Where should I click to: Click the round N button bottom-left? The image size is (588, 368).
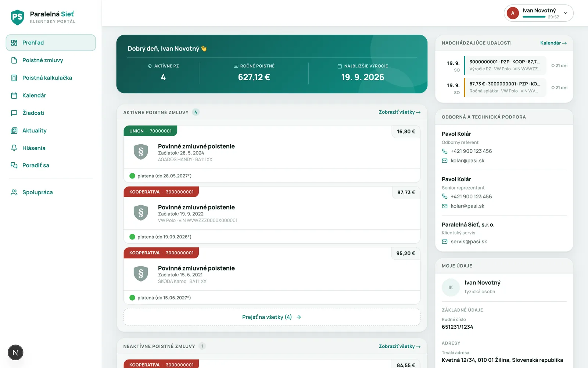[15, 353]
